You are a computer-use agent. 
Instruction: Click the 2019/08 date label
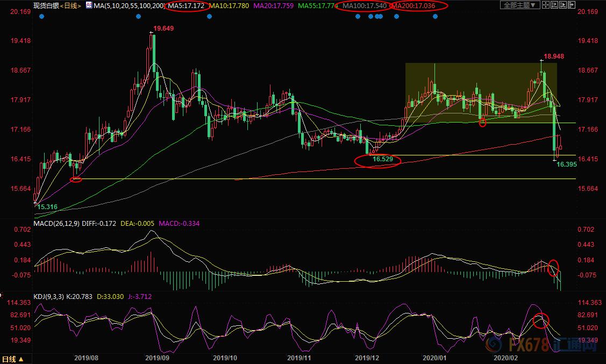[86, 358]
